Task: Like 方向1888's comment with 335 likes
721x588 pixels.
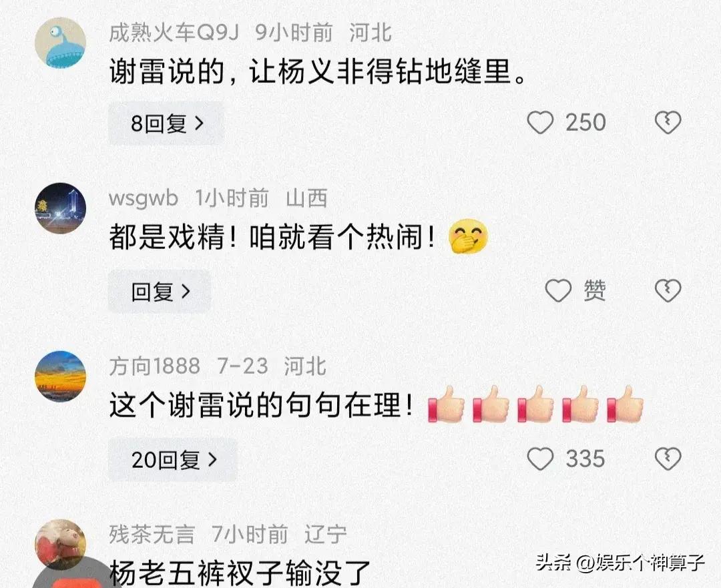Action: (540, 459)
